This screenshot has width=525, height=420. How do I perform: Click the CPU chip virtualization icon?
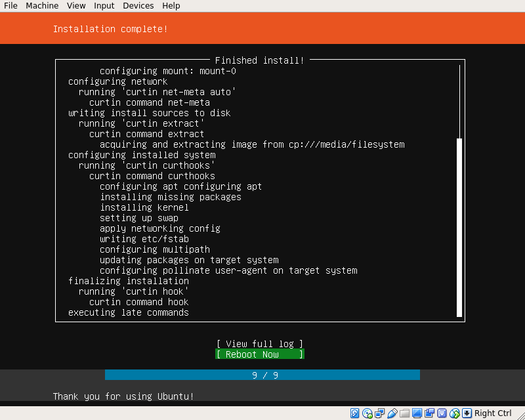click(442, 413)
